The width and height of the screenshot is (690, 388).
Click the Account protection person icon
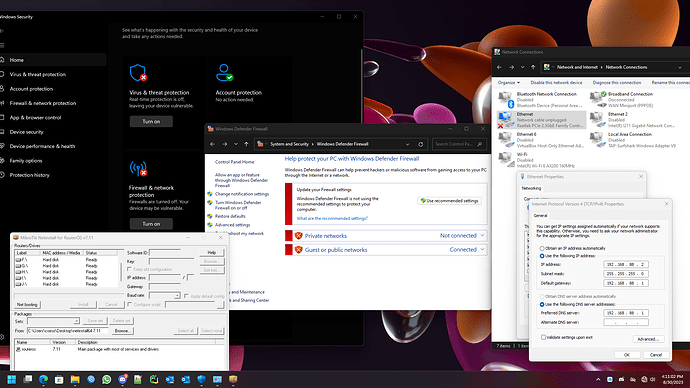[224, 73]
